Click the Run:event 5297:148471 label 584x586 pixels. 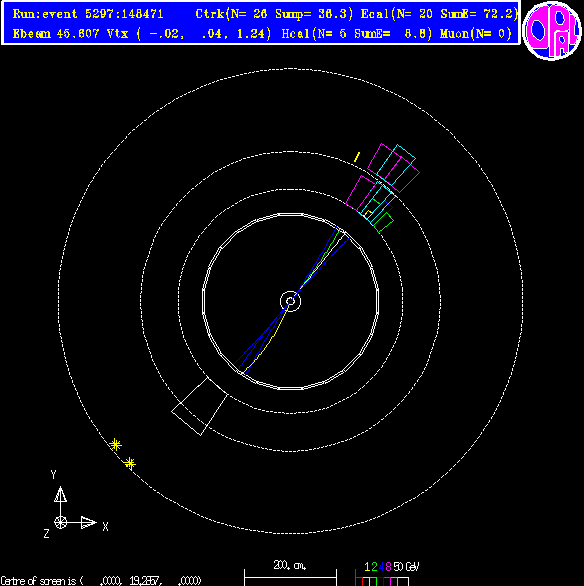point(88,14)
